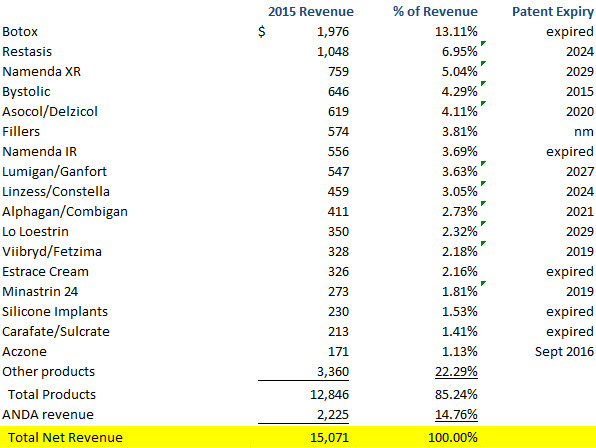Screen dimensions: 596x448
Task: Click the ANDA revenue percentage 14.76%
Action: [456, 415]
